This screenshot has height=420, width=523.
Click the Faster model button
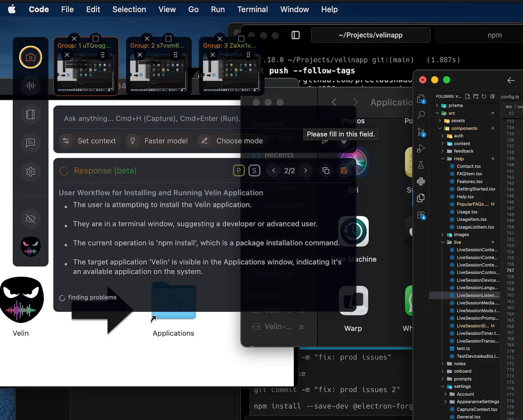(x=158, y=141)
